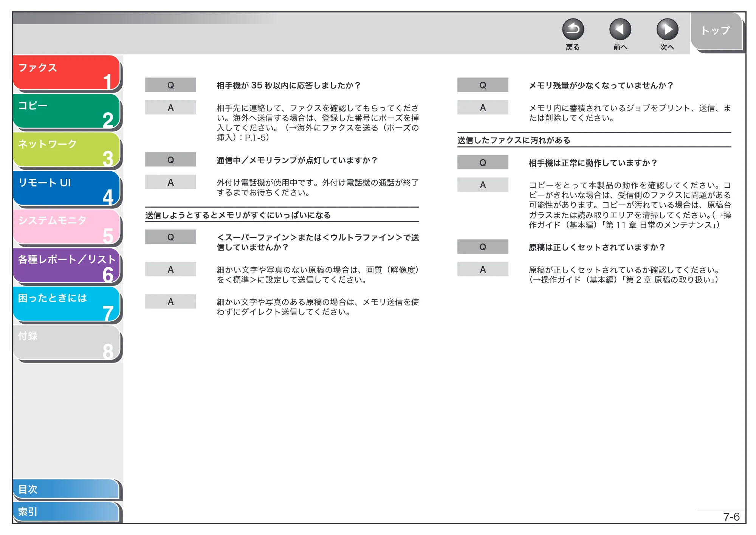The height and width of the screenshot is (535, 756).
Task: Open chapter 6 各種レポート／リスト tab
Action: tap(67, 265)
